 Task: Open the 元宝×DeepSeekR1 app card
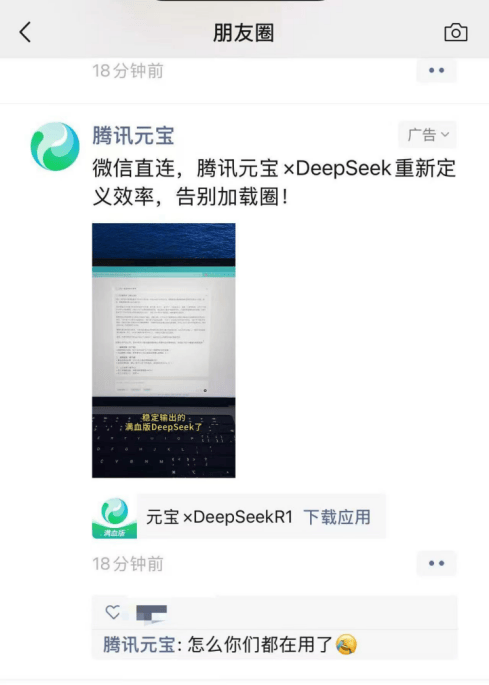click(239, 517)
